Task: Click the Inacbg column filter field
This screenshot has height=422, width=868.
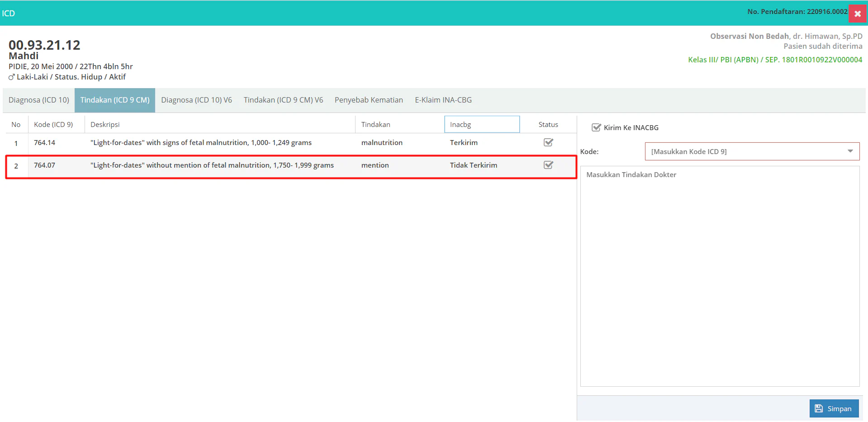Action: tap(482, 124)
